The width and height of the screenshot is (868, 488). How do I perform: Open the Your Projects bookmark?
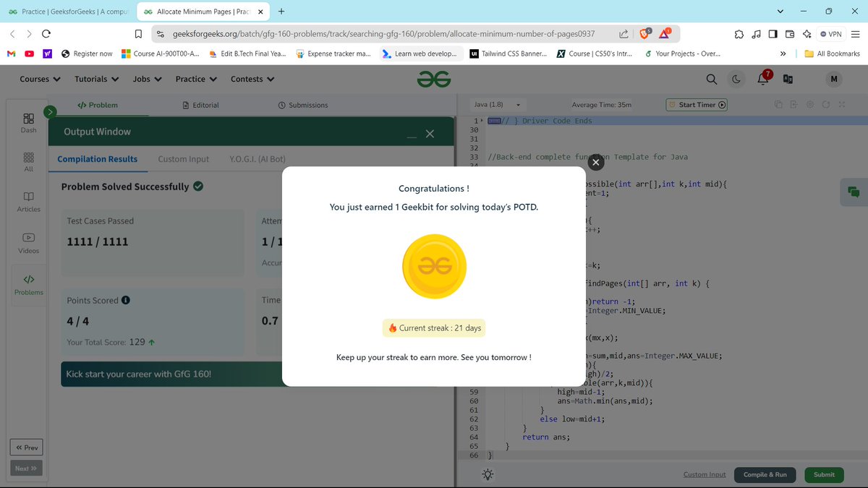click(x=682, y=53)
